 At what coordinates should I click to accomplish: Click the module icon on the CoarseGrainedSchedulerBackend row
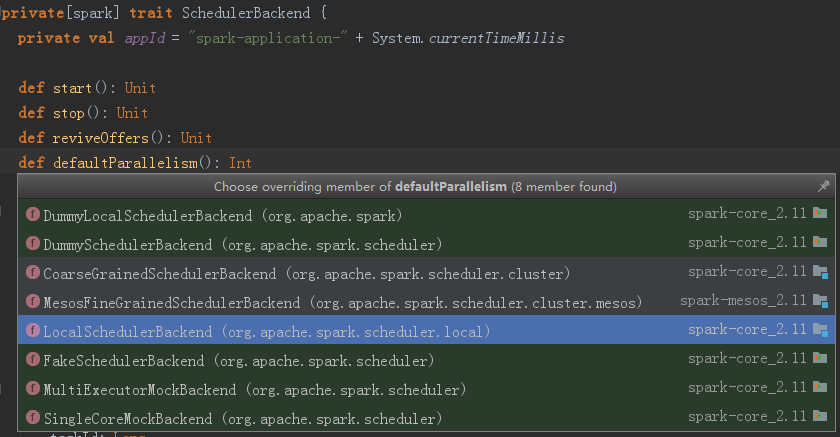(820, 272)
